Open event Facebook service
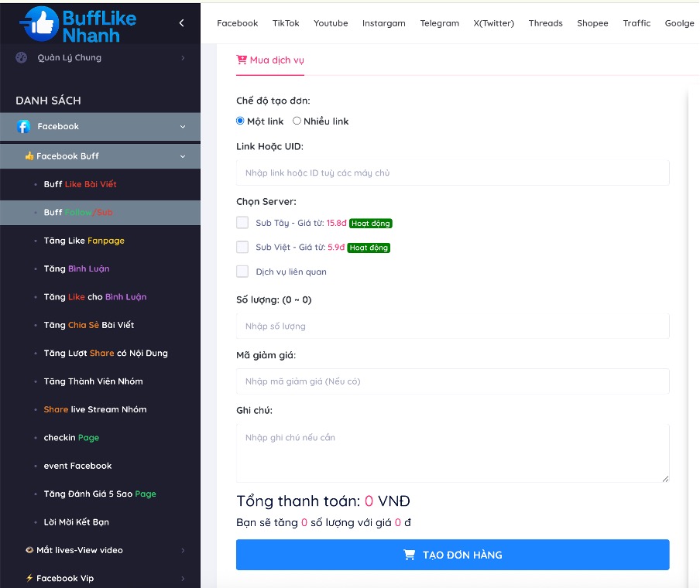Image resolution: width=700 pixels, height=588 pixels. pyautogui.click(x=77, y=466)
